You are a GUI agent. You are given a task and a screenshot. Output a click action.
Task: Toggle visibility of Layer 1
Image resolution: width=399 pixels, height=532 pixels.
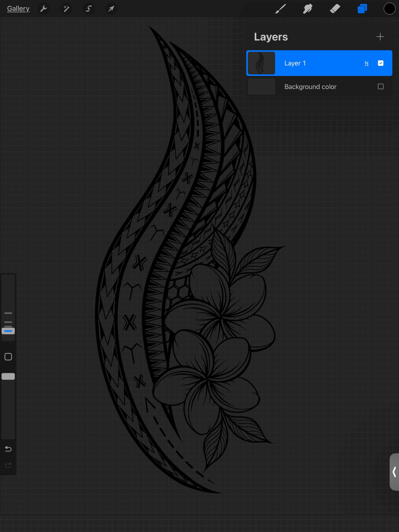point(380,63)
